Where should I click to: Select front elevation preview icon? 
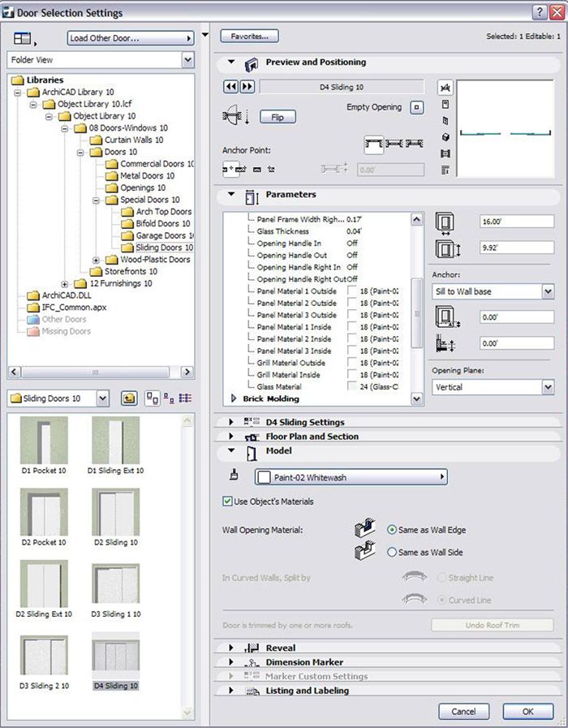click(445, 105)
